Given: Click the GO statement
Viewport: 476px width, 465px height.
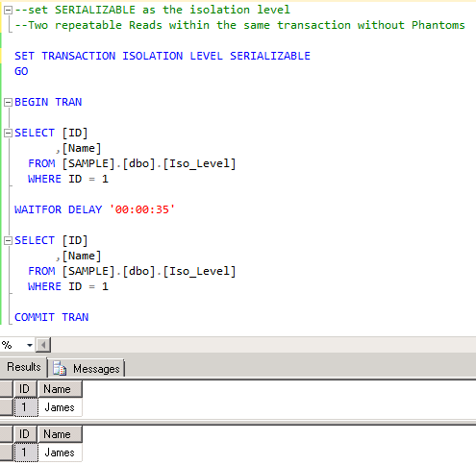Looking at the screenshot, I should tap(21, 71).
